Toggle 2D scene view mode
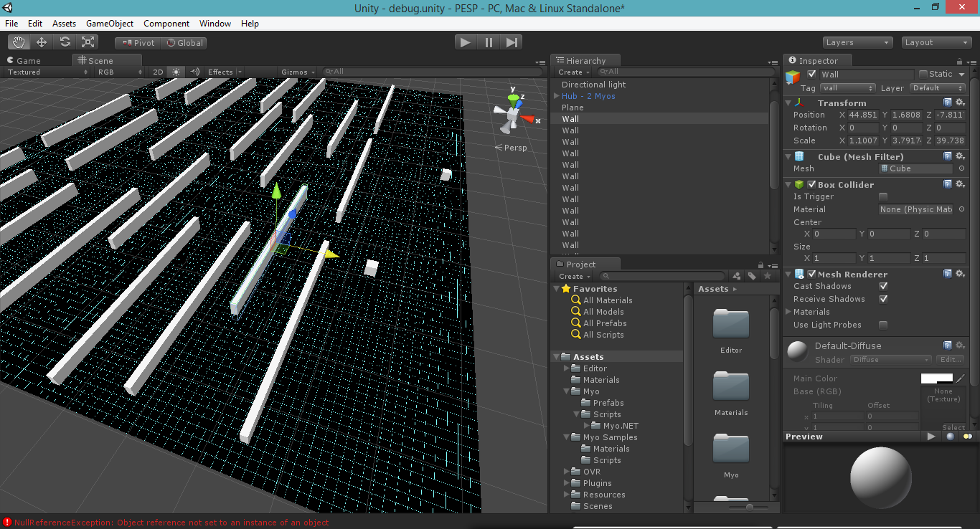The image size is (980, 529). (x=159, y=72)
